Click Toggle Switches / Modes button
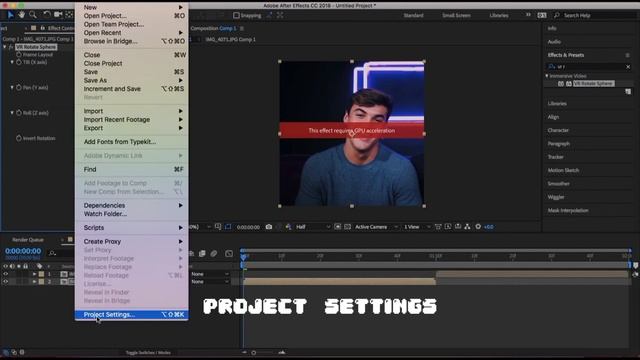 [148, 353]
